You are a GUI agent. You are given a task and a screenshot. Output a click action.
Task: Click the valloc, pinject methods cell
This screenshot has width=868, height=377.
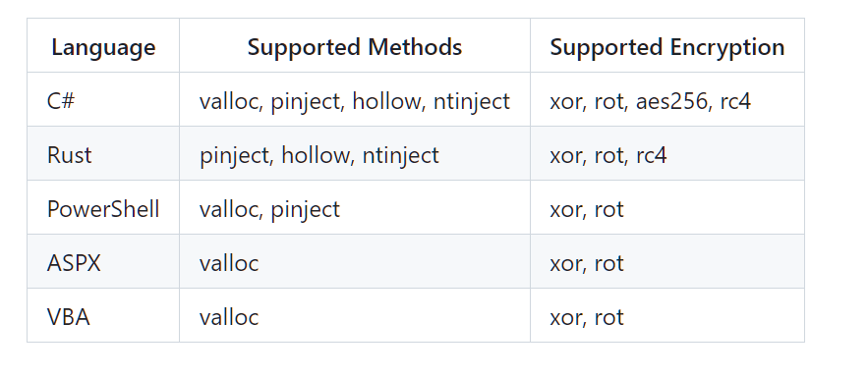coord(354,207)
